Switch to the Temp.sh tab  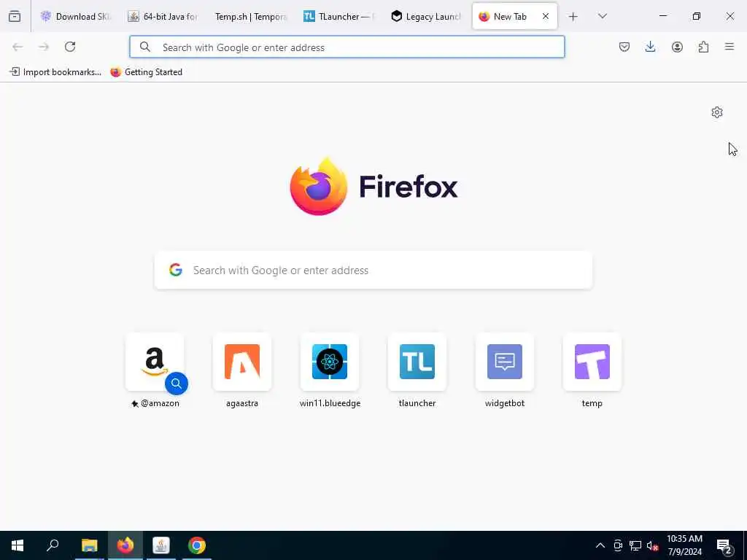point(249,17)
